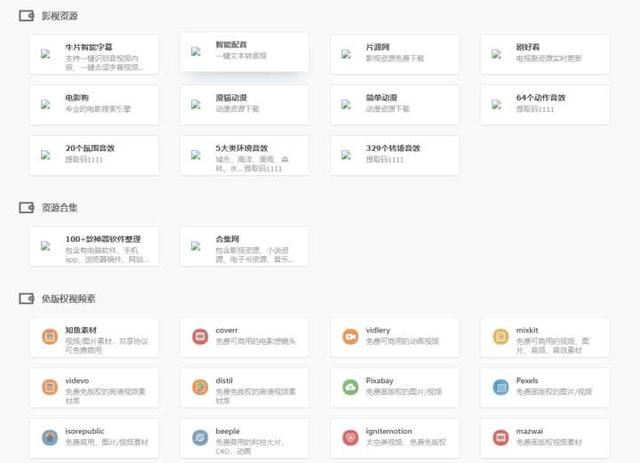Visit the Pexels title link
The width and height of the screenshot is (640, 463).
pos(527,381)
